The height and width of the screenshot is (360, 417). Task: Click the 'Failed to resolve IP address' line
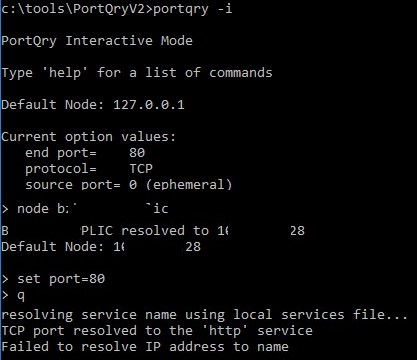coord(145,347)
